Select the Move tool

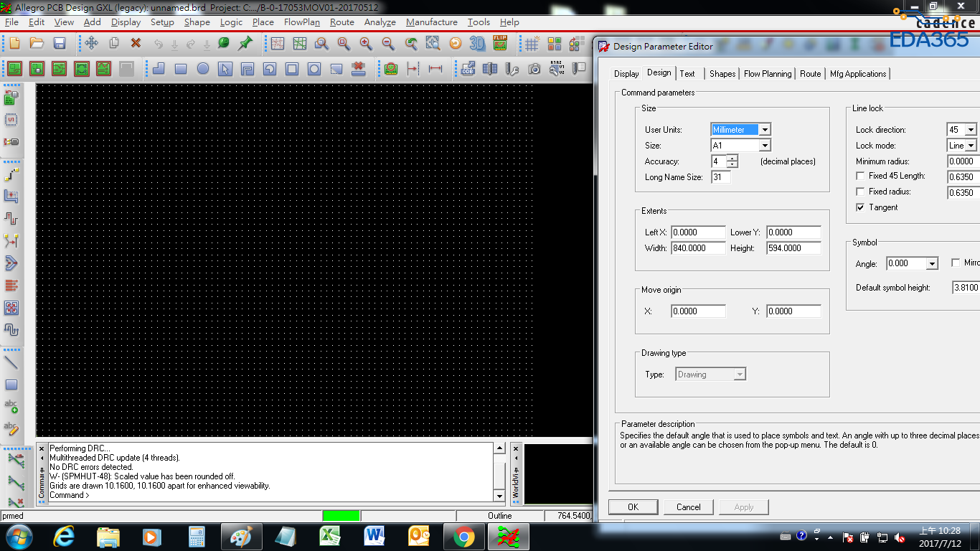[92, 44]
